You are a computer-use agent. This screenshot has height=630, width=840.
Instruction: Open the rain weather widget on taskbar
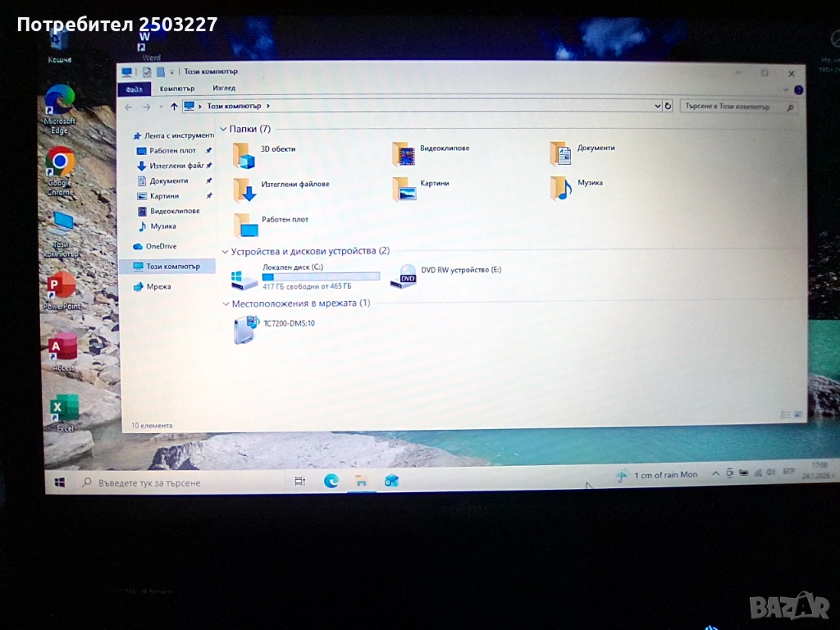point(656,475)
